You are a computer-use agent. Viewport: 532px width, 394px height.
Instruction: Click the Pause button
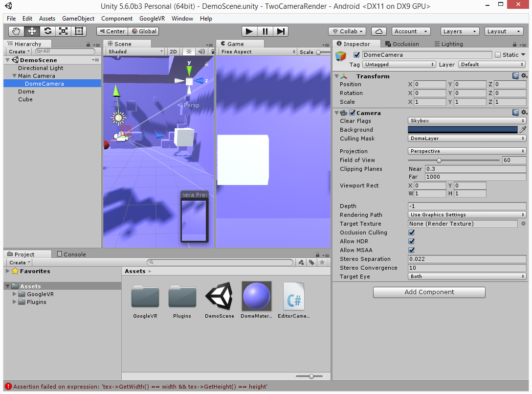[265, 31]
